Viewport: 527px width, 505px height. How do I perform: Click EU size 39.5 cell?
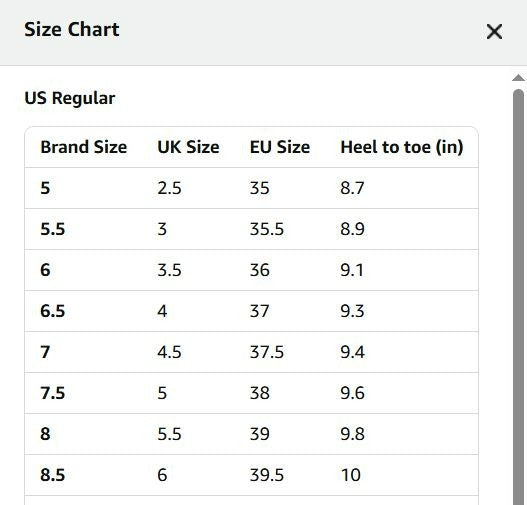267,475
